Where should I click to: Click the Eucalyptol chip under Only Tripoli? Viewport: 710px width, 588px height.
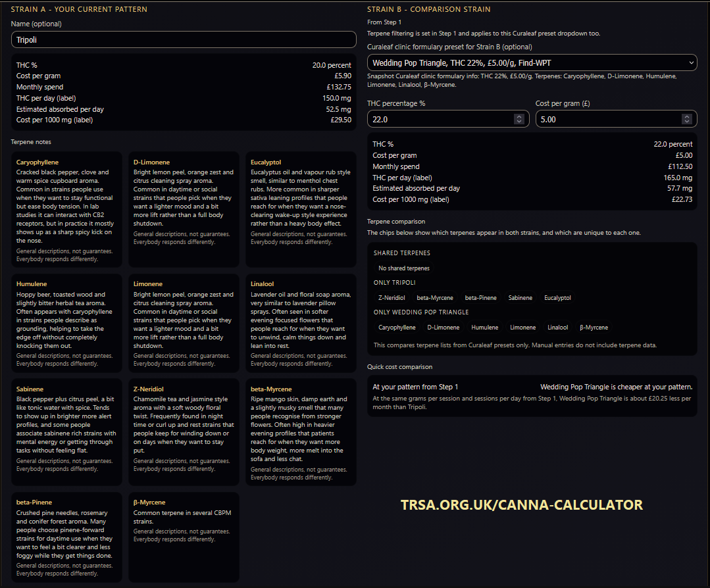[x=557, y=298]
